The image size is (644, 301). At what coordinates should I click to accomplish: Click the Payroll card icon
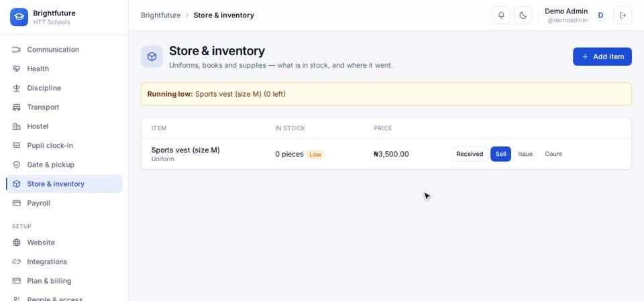click(x=16, y=203)
